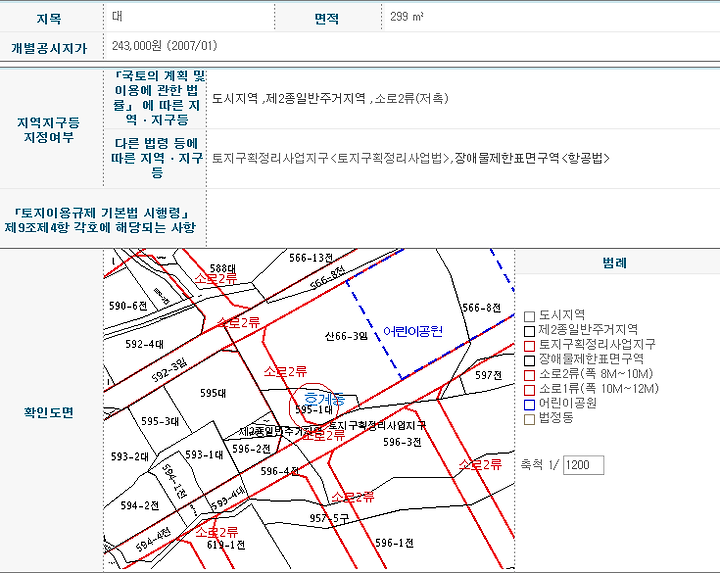Click parcel label 594-2전 on map
Viewport: 720px width, 573px height.
coord(140,506)
